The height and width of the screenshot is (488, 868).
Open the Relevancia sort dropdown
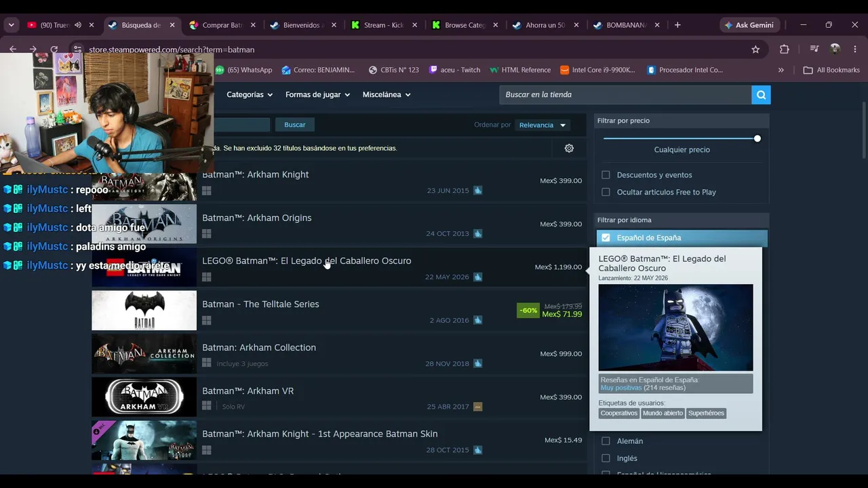[542, 125]
